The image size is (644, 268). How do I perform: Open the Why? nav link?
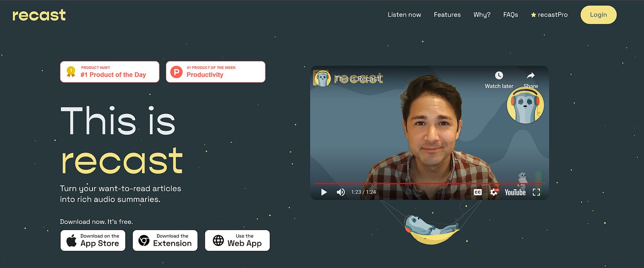[482, 15]
